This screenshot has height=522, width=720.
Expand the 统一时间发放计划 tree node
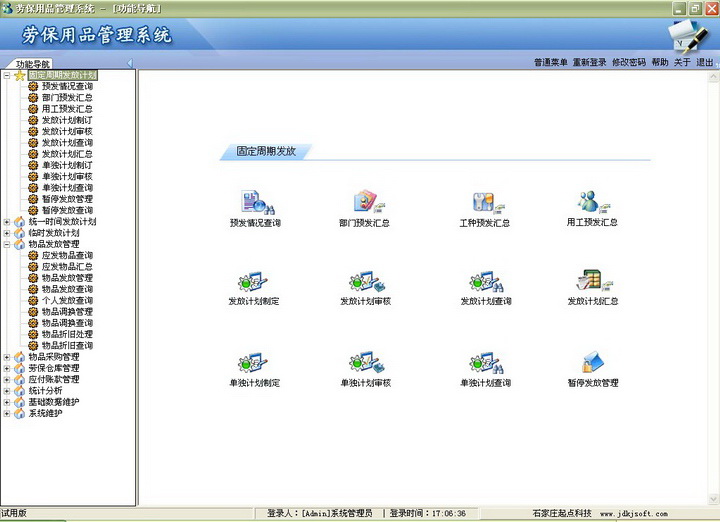tap(7, 222)
